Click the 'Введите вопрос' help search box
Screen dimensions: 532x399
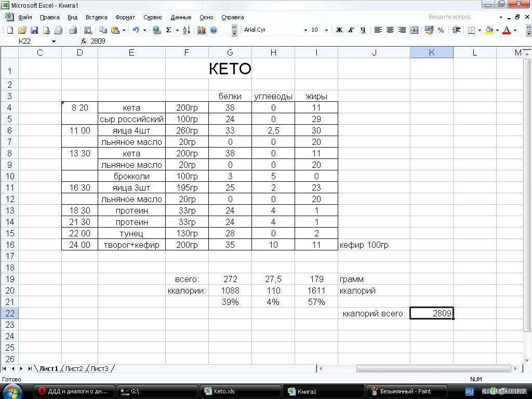coord(461,17)
